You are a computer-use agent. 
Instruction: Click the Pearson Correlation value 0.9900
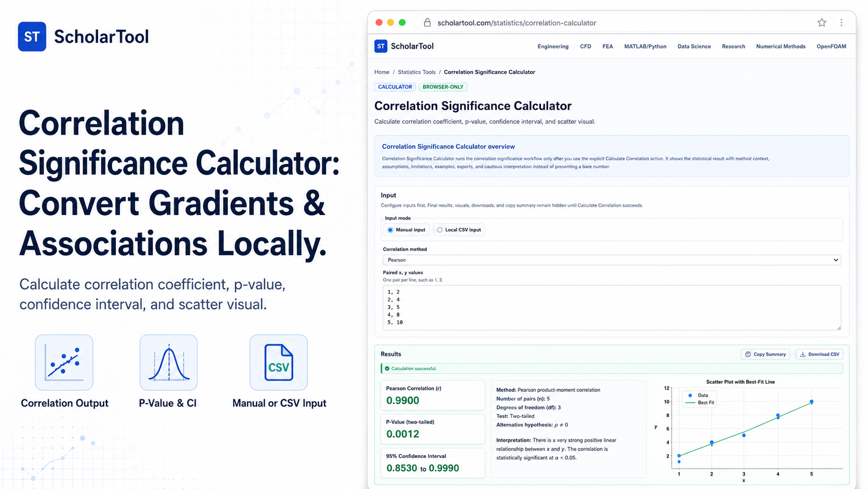(x=403, y=401)
